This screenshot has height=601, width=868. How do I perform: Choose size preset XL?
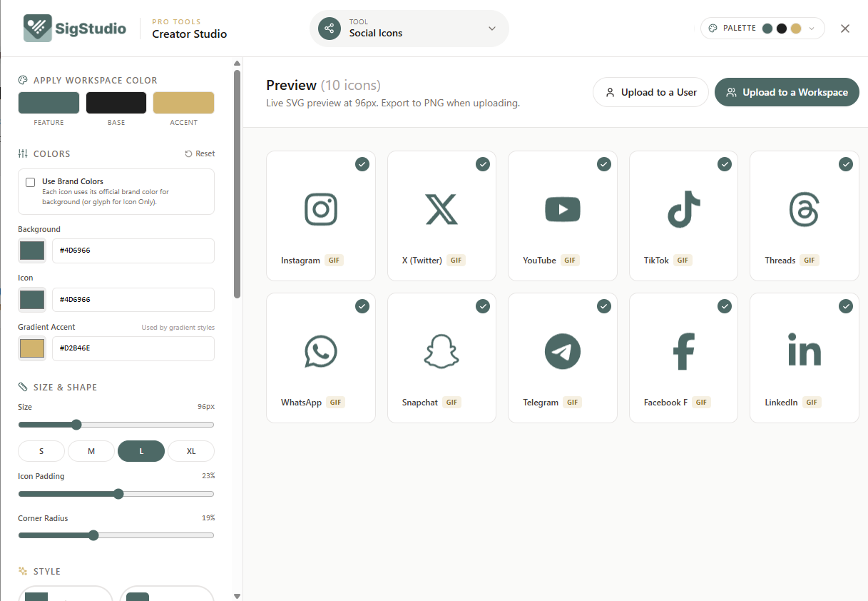(191, 451)
